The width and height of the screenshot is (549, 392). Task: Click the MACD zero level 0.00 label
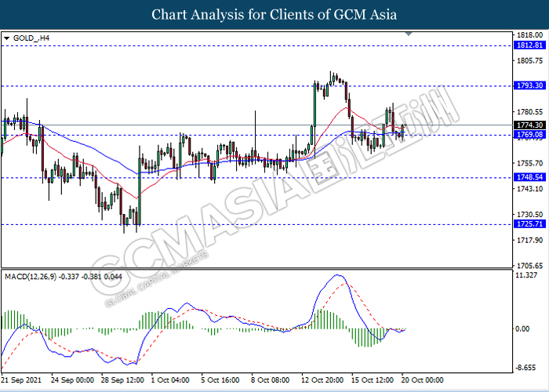[x=522, y=328]
